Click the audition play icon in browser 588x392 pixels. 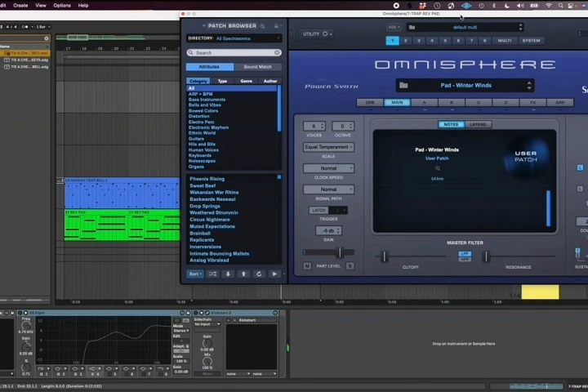(274, 274)
